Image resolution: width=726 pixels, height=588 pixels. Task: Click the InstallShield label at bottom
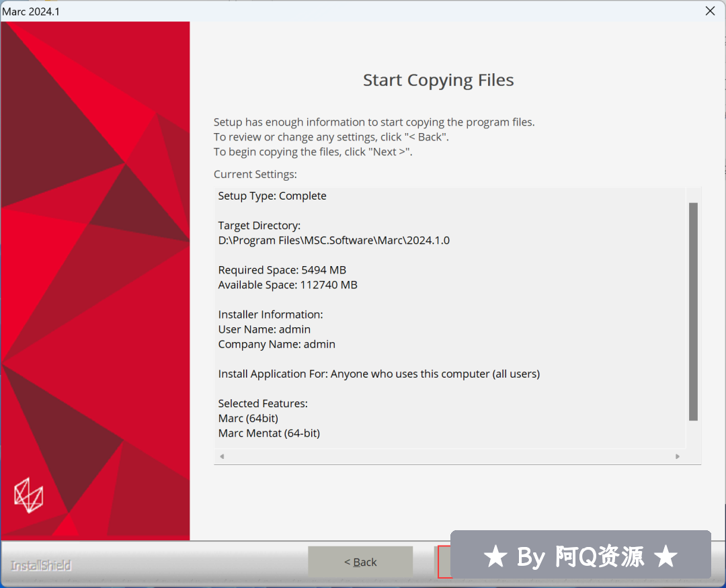[41, 565]
